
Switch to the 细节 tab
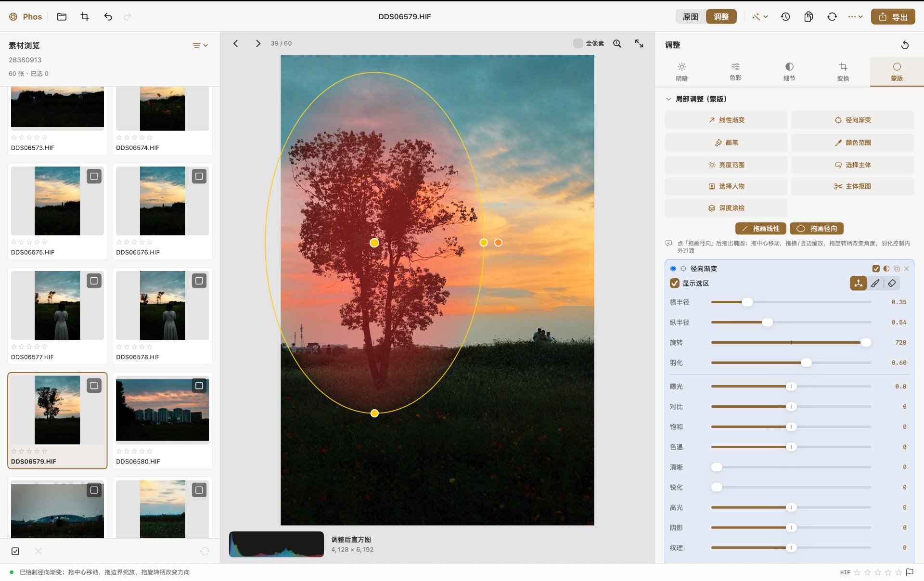[x=789, y=71]
